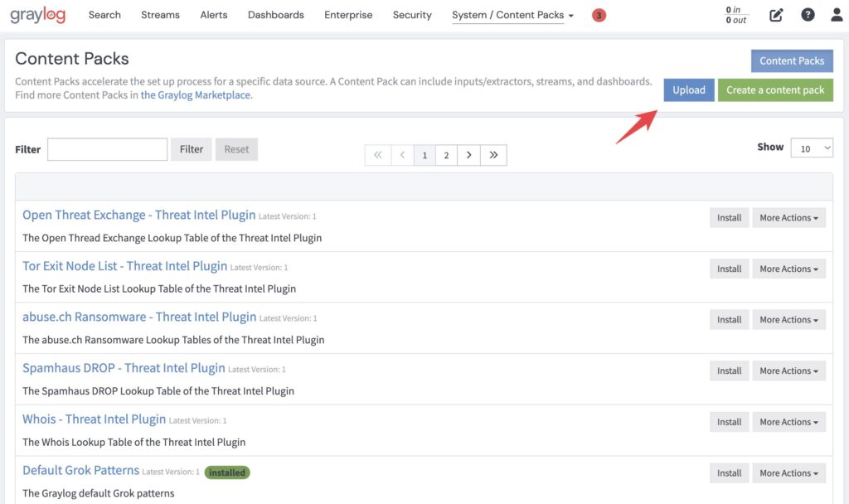The image size is (849, 504).
Task: Open Open Threat Exchange - Threat Intel Plugin
Action: pos(138,215)
